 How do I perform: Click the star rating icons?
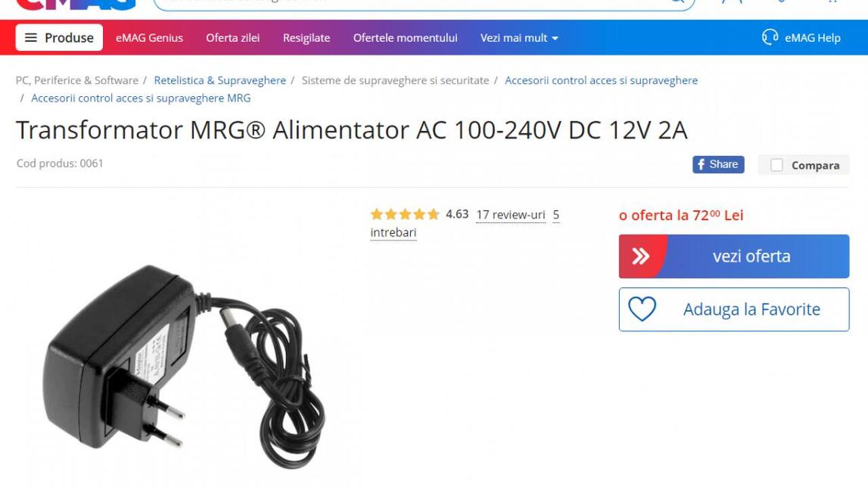click(x=405, y=215)
